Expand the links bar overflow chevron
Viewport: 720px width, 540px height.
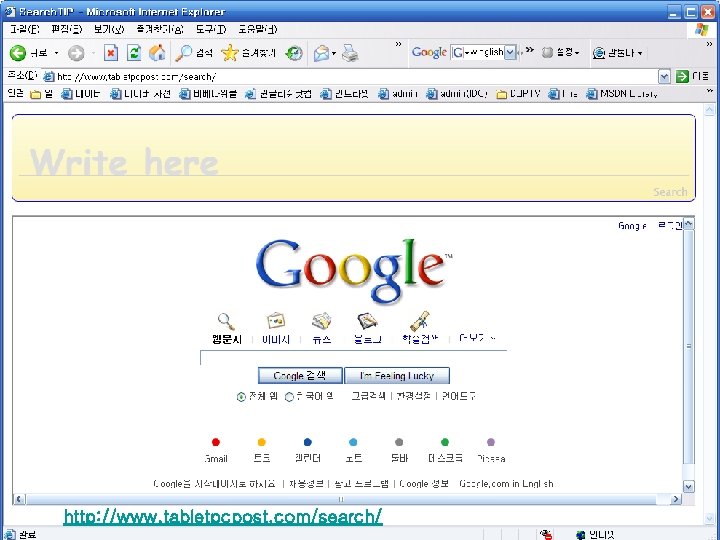709,91
